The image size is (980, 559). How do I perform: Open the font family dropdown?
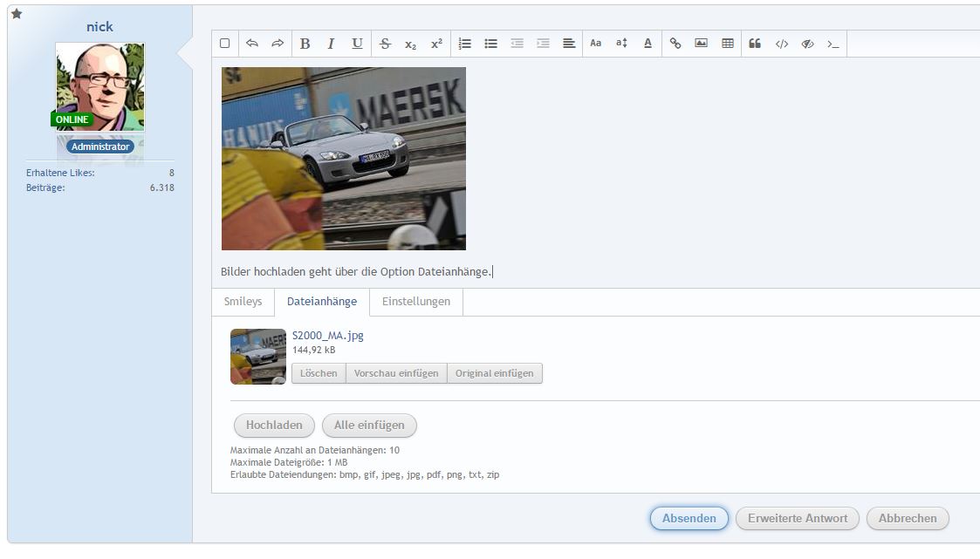[595, 44]
